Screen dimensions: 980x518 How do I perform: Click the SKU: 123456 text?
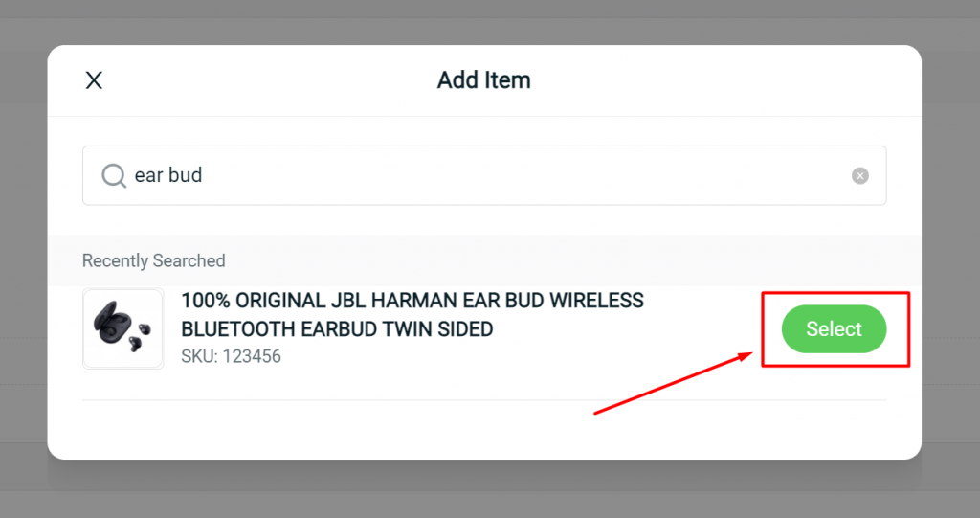click(232, 356)
